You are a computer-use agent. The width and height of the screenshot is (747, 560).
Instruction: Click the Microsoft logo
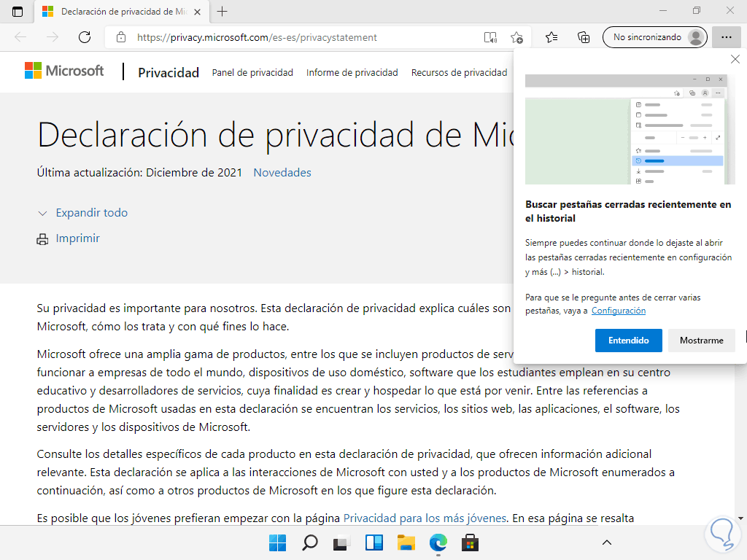coord(64,71)
